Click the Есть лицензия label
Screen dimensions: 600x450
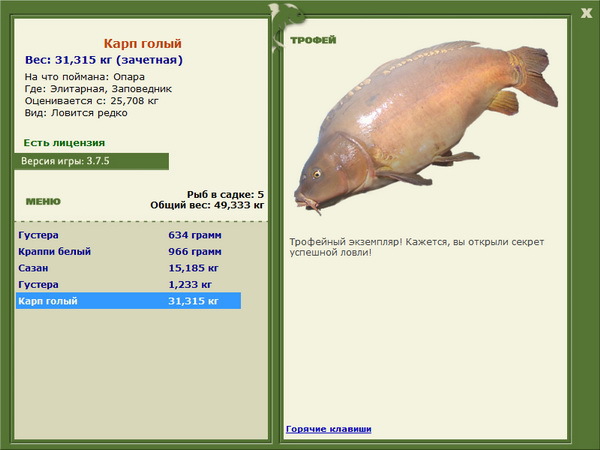[64, 143]
